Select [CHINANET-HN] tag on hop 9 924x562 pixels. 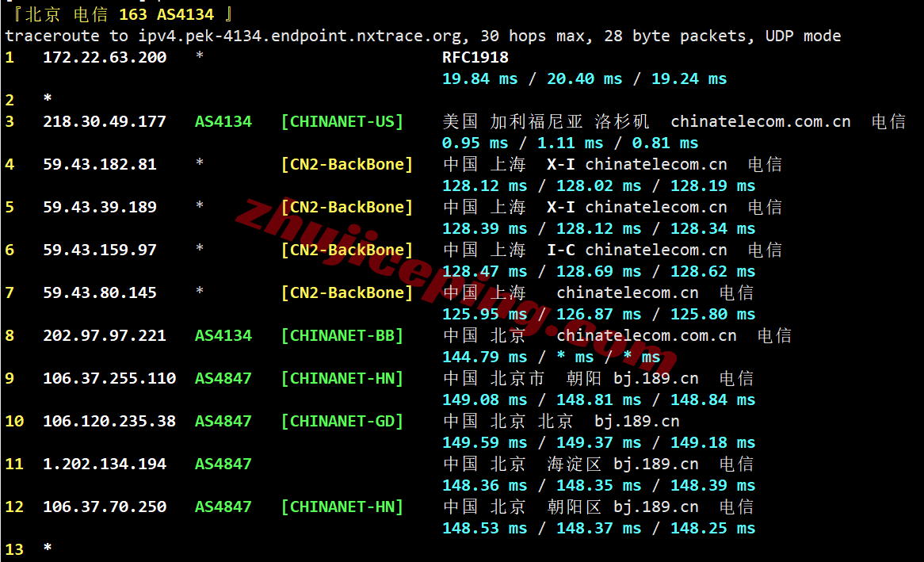pyautogui.click(x=342, y=379)
